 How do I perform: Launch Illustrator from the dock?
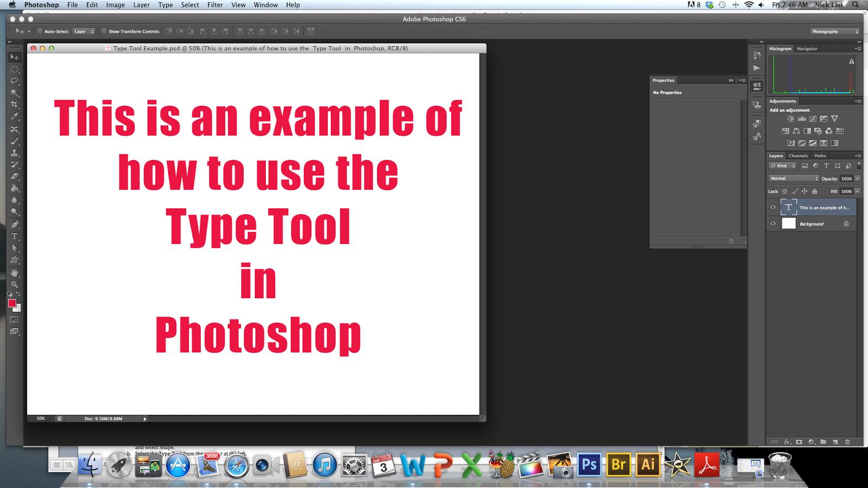point(648,465)
